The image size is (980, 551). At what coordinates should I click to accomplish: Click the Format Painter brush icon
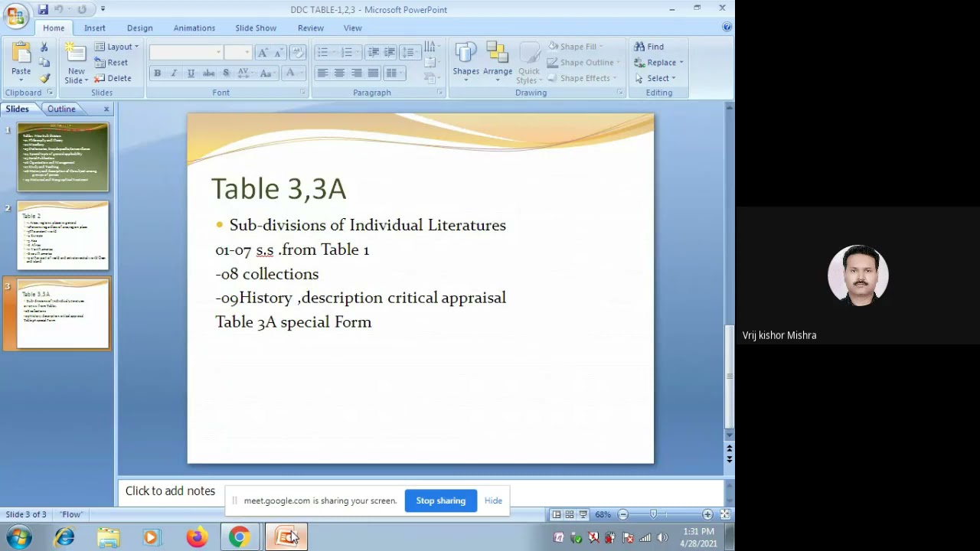pos(44,78)
